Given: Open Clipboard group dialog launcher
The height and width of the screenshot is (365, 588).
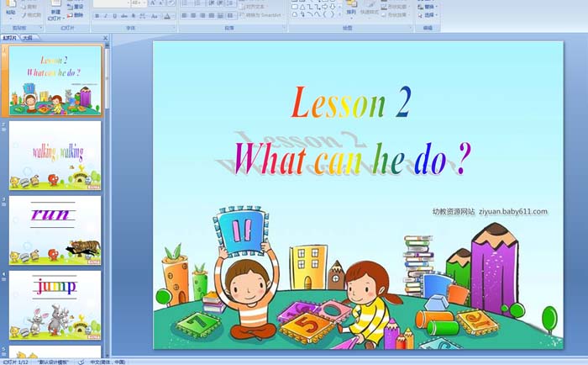Looking at the screenshot, I should click(x=41, y=28).
